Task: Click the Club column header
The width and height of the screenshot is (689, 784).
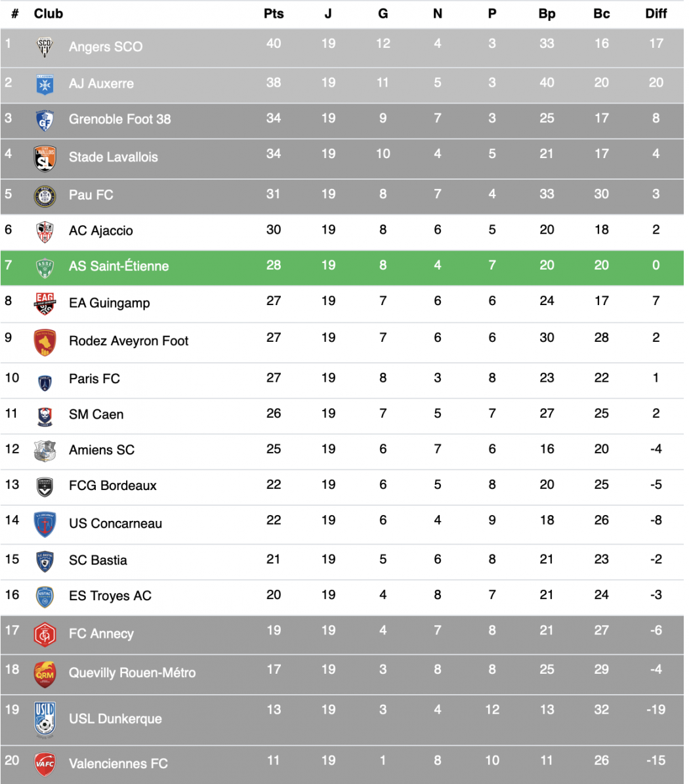Action: tap(49, 14)
